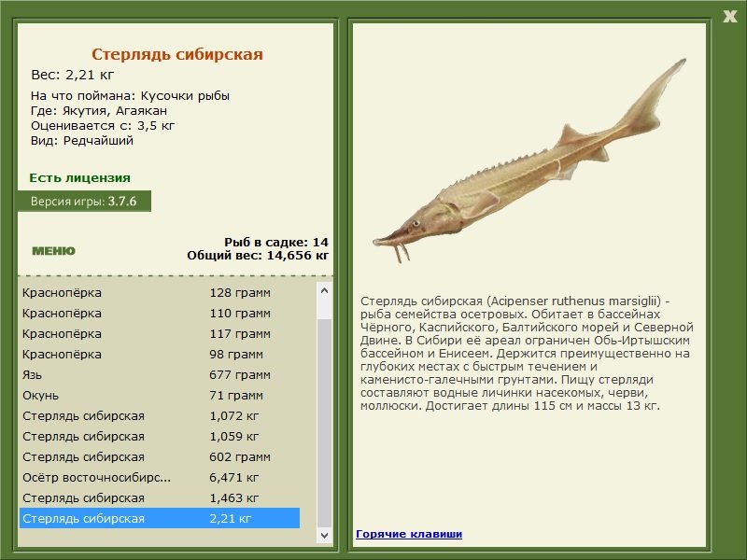Click the Рыб в садке: 14 text
The image size is (747, 560).
pyautogui.click(x=276, y=242)
